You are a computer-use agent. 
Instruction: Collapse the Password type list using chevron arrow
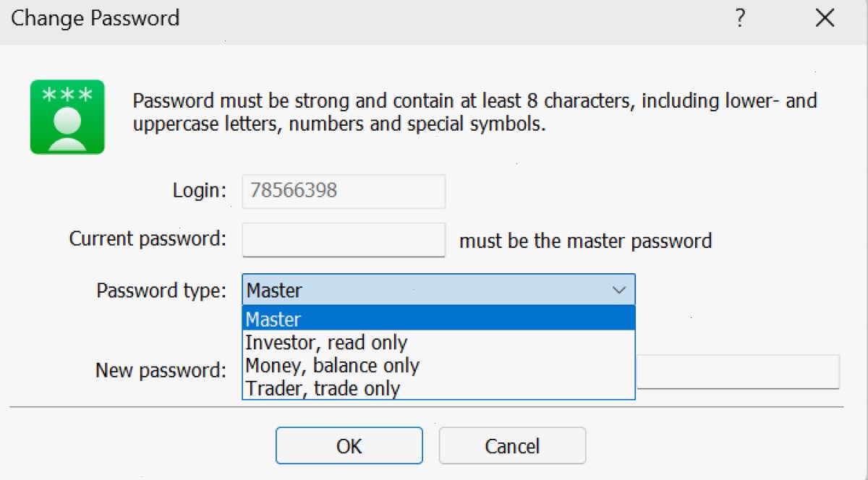pos(619,290)
